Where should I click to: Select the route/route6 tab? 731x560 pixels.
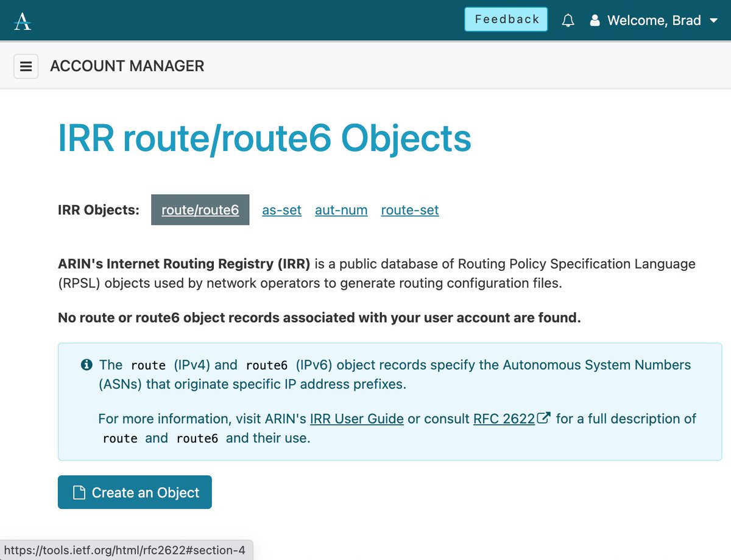coord(200,210)
